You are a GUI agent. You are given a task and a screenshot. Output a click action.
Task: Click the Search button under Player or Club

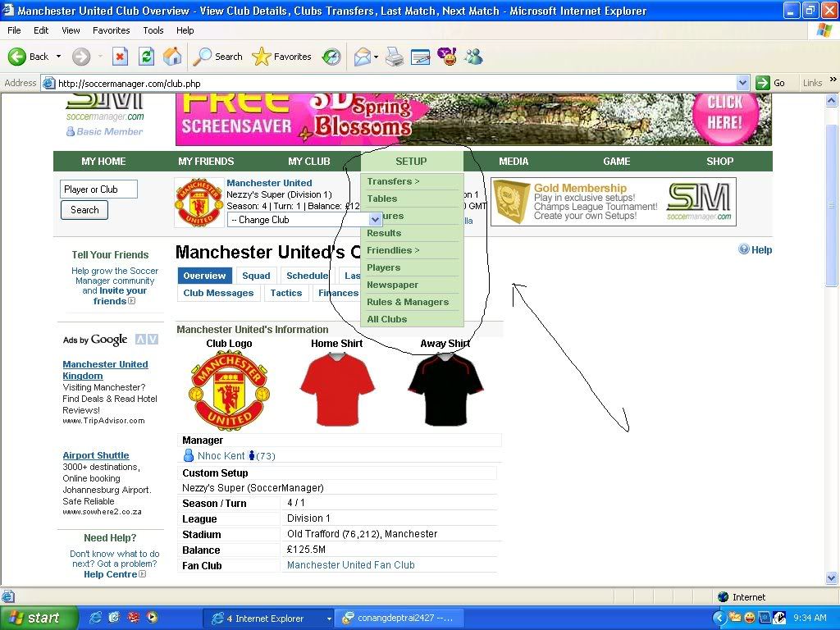[x=84, y=210]
